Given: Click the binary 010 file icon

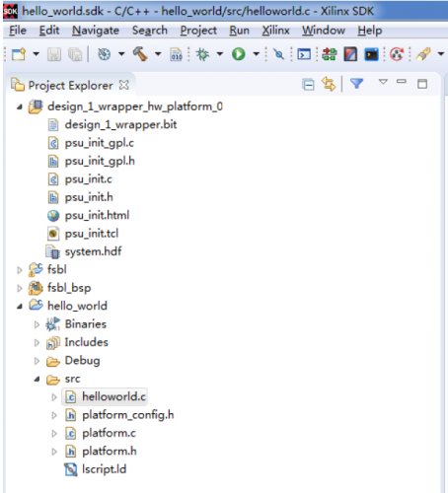Looking at the screenshot, I should pyautogui.click(x=177, y=54).
